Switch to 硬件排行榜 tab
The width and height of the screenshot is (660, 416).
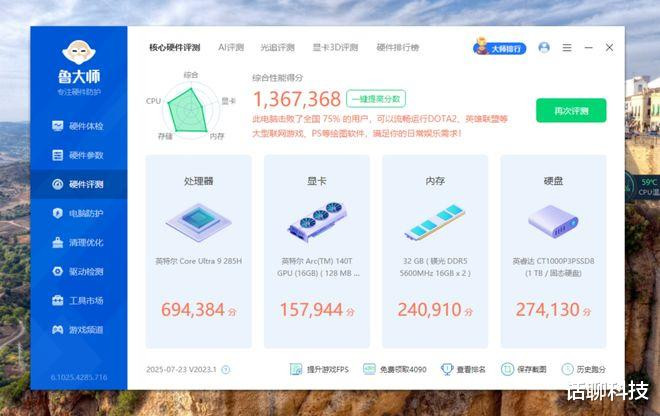tap(397, 47)
